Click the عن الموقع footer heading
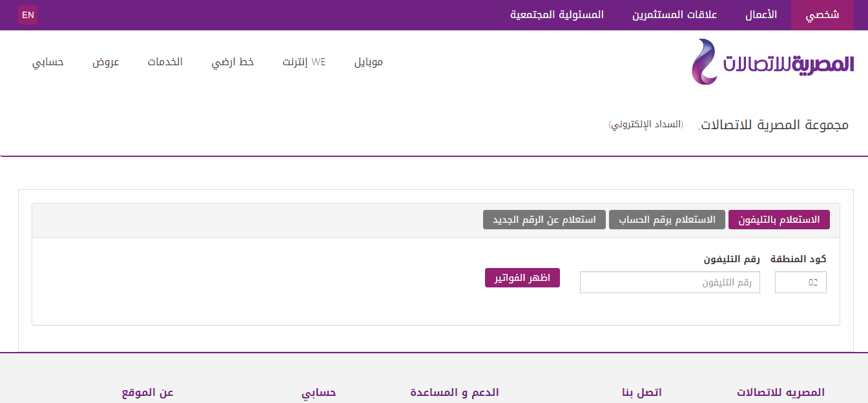868x403 pixels. click(x=148, y=392)
